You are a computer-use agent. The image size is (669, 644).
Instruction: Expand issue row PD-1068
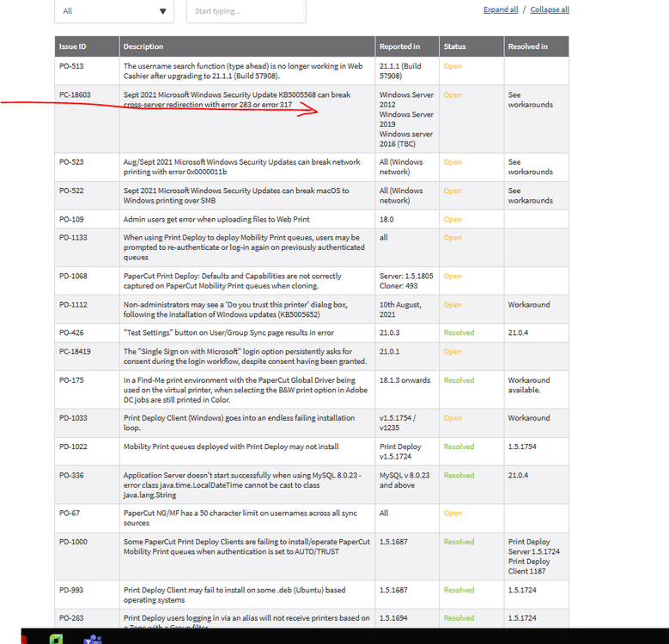(x=312, y=281)
